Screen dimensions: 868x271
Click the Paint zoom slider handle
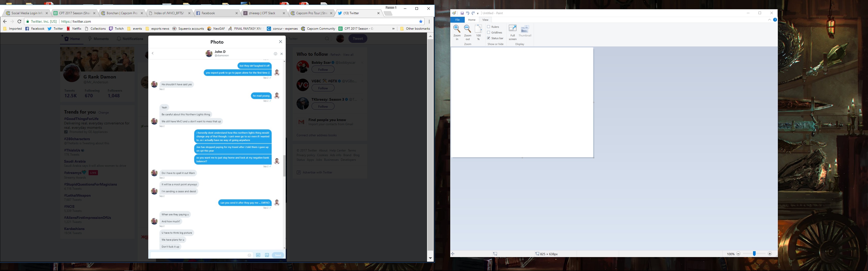(754, 254)
